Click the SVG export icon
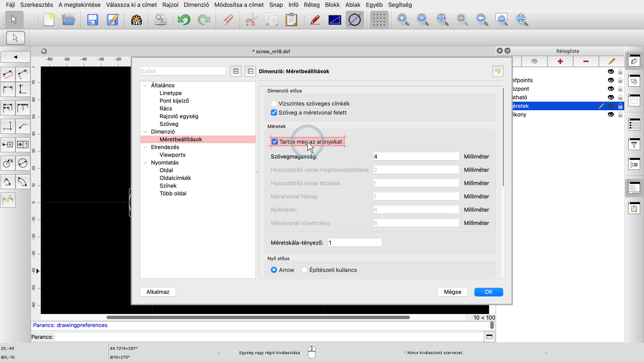644x362 pixels. pyautogui.click(x=137, y=20)
